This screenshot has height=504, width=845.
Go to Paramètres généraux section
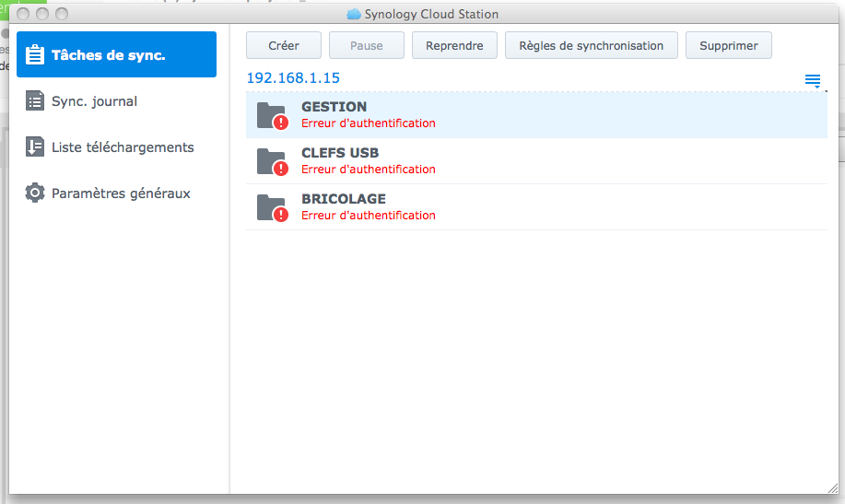(x=116, y=193)
